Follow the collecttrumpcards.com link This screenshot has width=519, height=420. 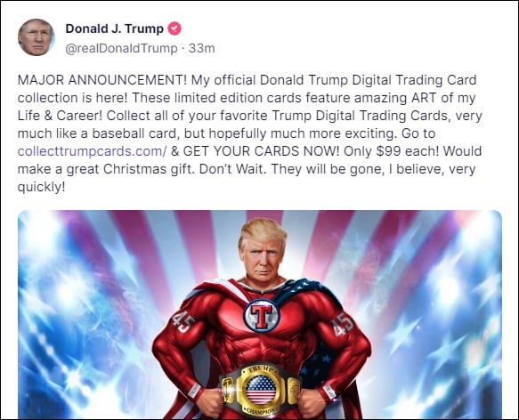[x=93, y=151]
